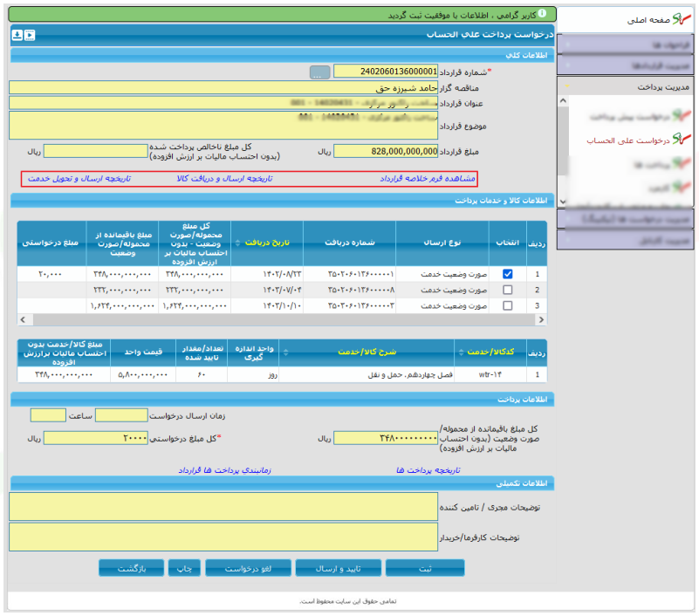Open the contract lookup '...' button
Screen dimensions: 699x616
[x=319, y=72]
